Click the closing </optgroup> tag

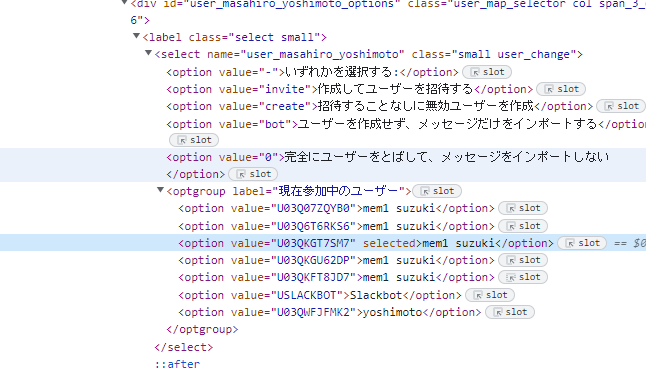[202, 330]
